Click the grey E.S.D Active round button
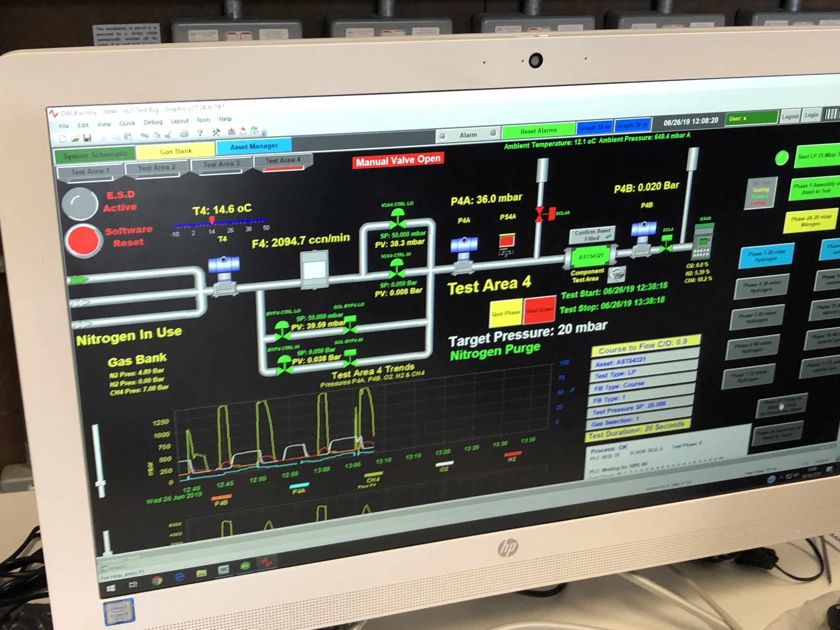This screenshot has width=840, height=630. (80, 203)
